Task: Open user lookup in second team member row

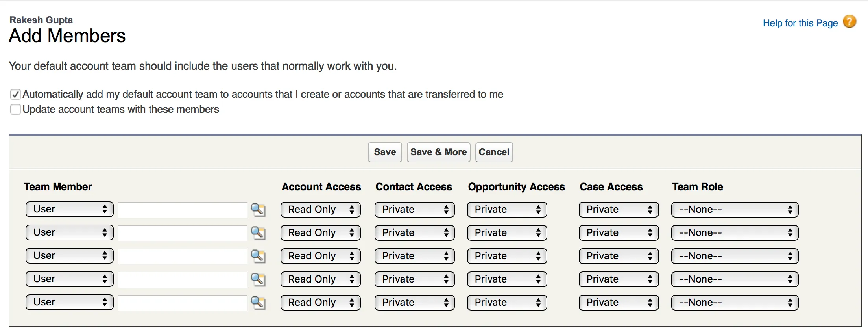Action: (x=258, y=233)
